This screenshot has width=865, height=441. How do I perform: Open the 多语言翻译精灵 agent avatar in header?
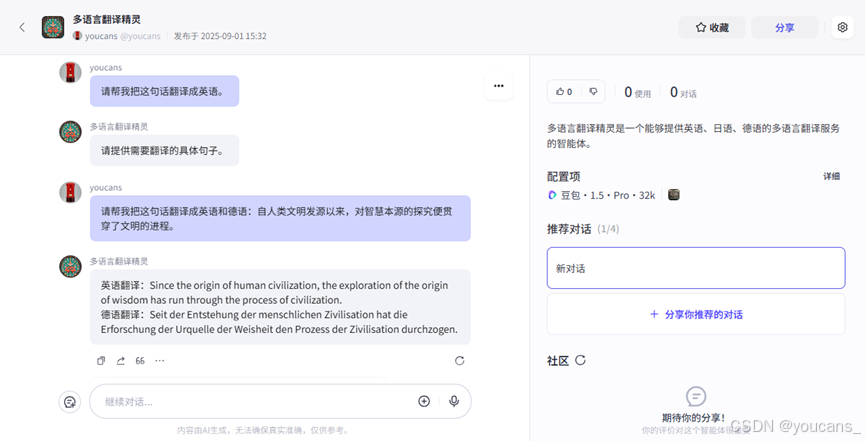[x=53, y=27]
